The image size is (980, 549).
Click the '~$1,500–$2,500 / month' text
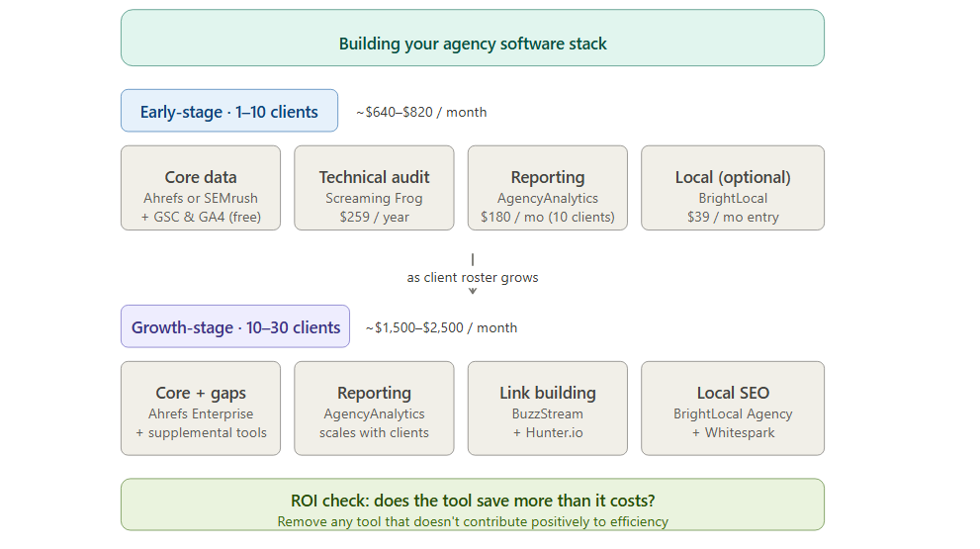pyautogui.click(x=441, y=327)
